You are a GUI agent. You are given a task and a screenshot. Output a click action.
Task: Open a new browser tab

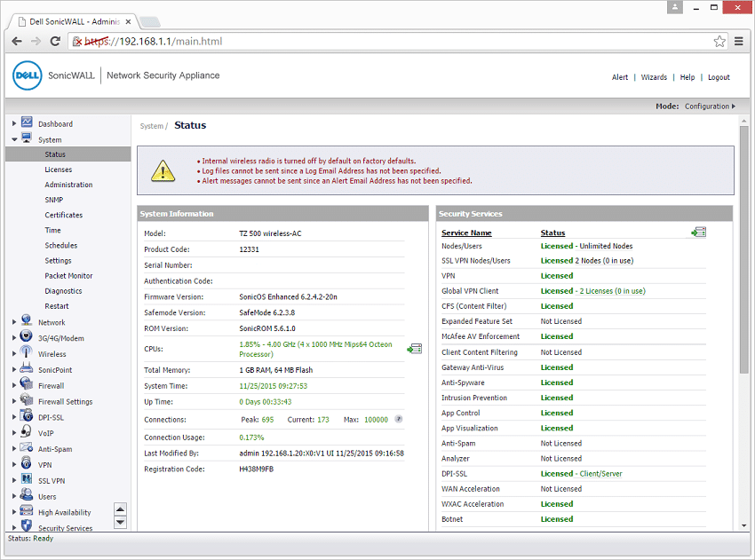tap(150, 22)
